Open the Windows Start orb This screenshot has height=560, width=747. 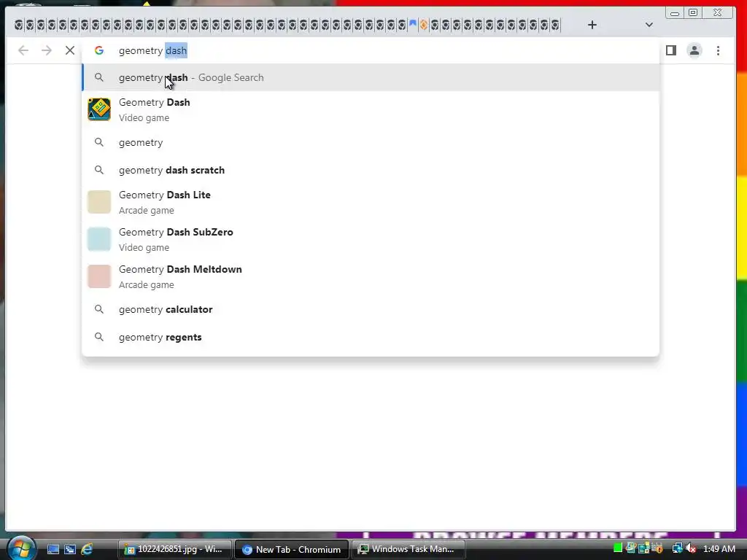tap(21, 548)
